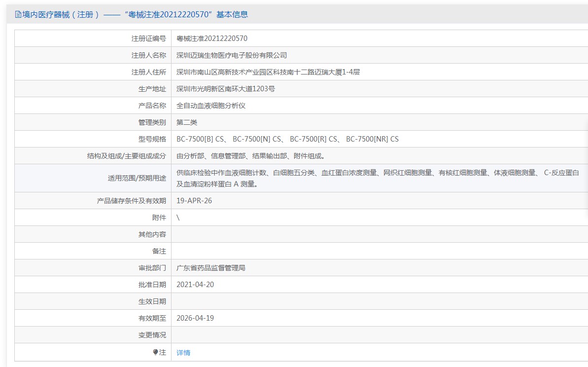This screenshot has height=367, width=588.
Task: Click the 结构及组成/主要组成成分 label
Action: (127, 156)
